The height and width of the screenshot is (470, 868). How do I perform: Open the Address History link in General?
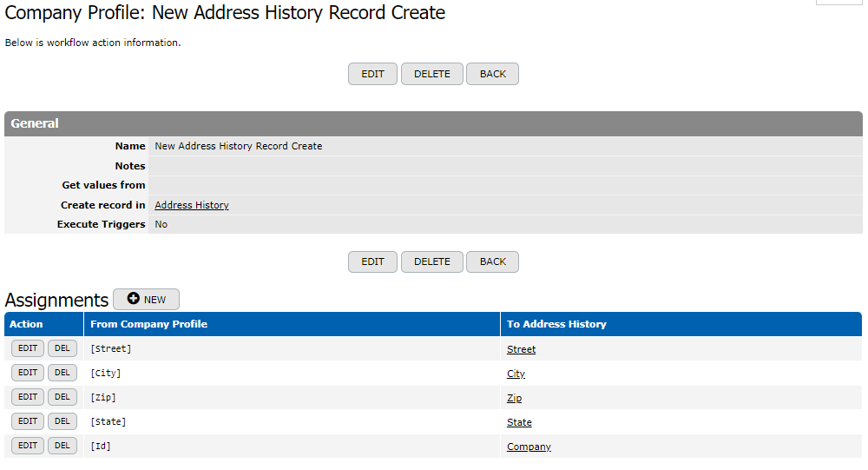[192, 205]
